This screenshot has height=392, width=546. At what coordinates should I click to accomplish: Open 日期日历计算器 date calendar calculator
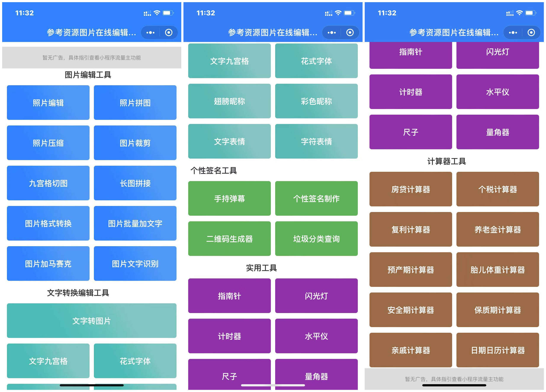[x=497, y=350]
